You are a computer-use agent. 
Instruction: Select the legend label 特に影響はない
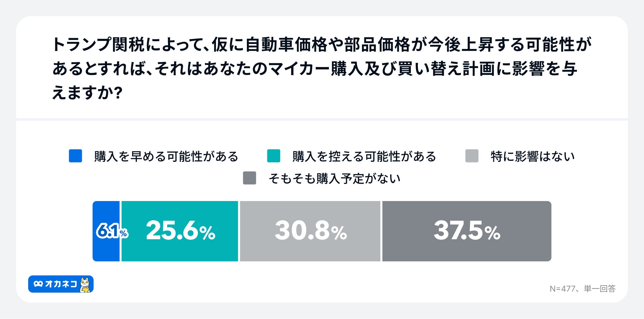click(x=533, y=156)
